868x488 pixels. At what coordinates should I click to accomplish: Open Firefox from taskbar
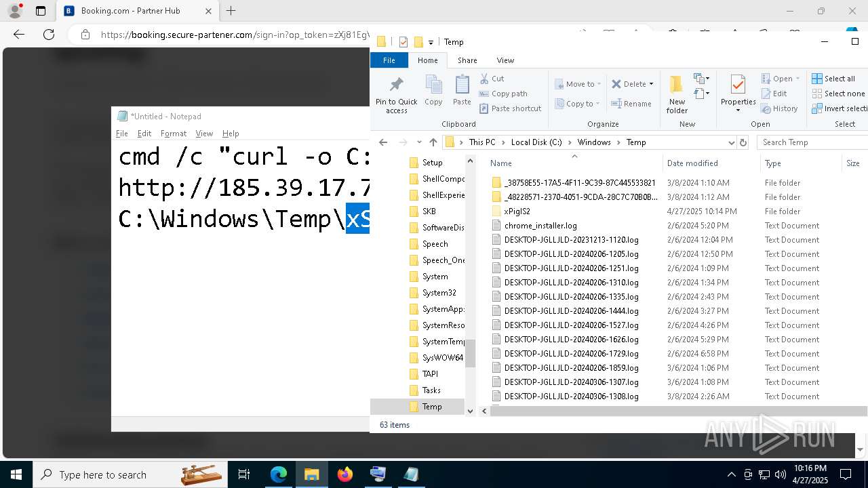pos(345,474)
